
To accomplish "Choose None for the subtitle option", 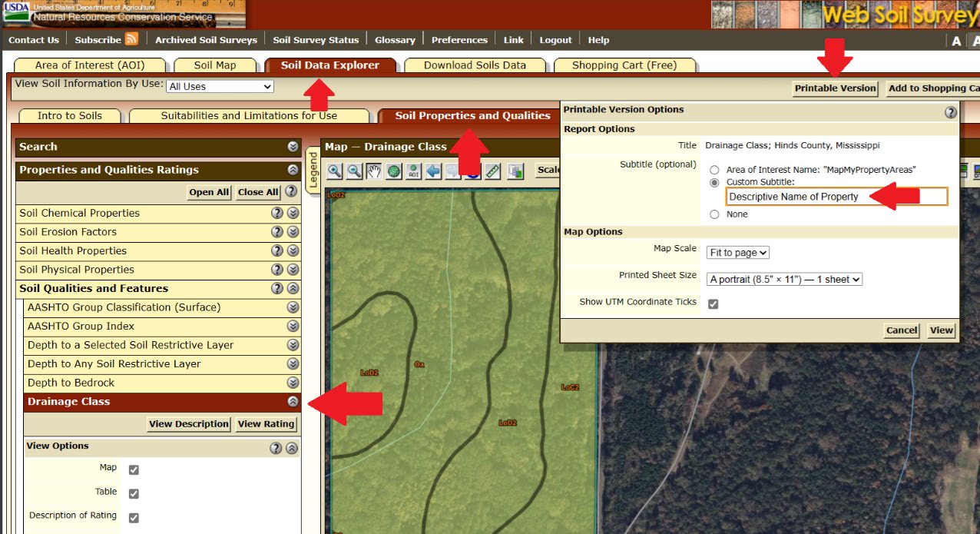I will [x=715, y=214].
